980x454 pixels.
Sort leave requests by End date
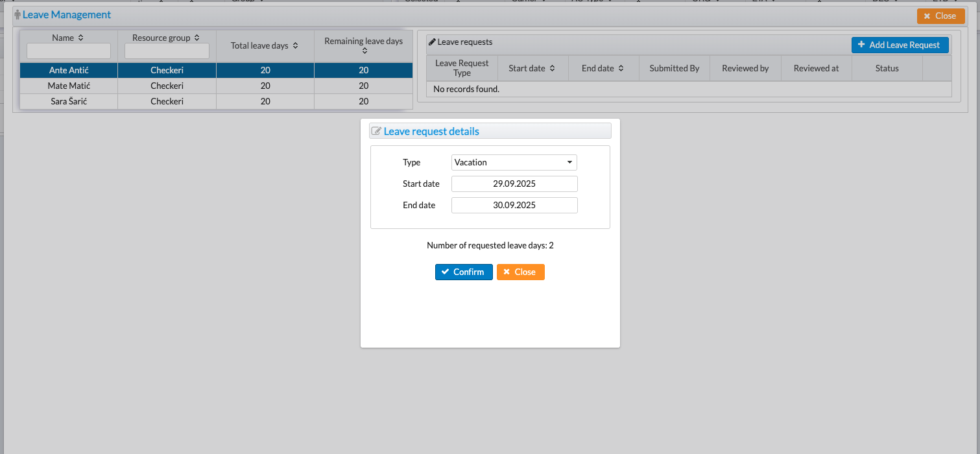pos(621,68)
